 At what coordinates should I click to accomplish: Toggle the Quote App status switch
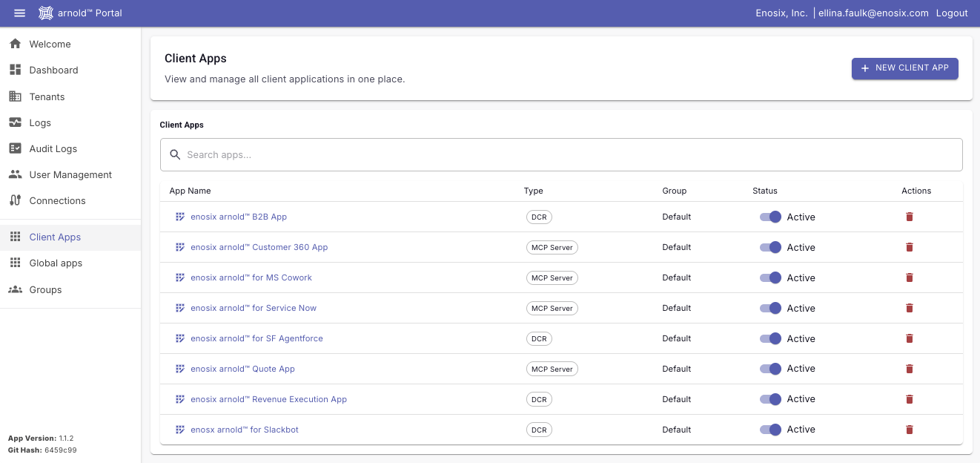[771, 369]
